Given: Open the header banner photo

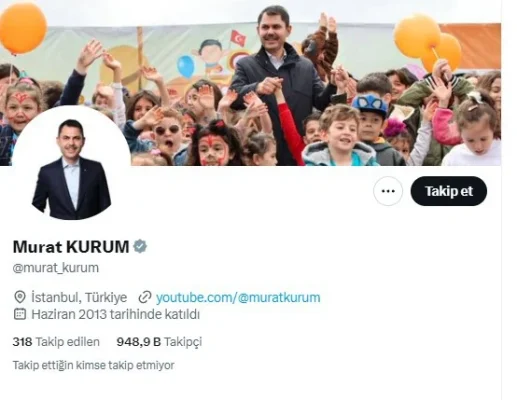Looking at the screenshot, I should pos(250,83).
